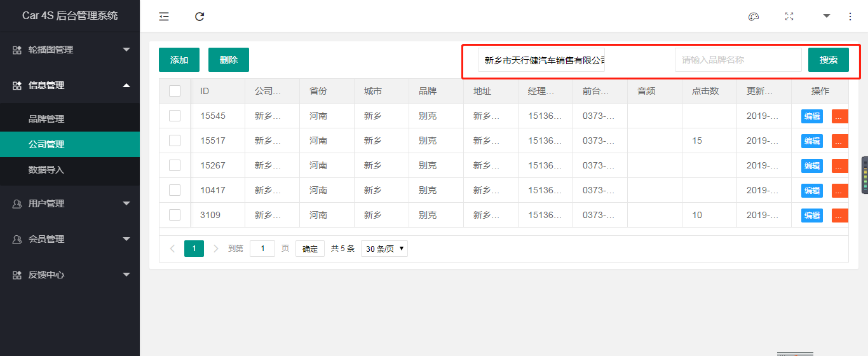Enter fullscreen using the expand arrows icon
The image size is (868, 356).
pos(789,17)
